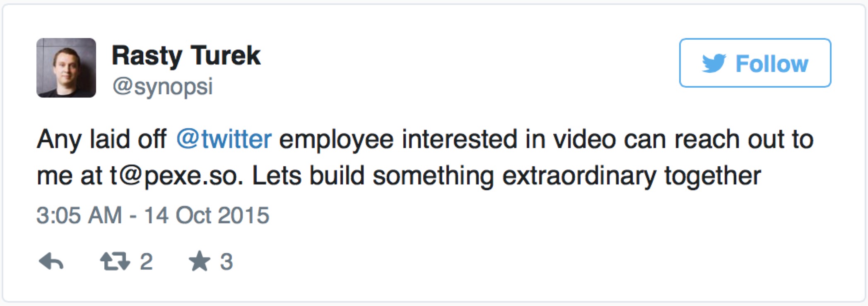868x306 pixels.
Task: Click the 3:05 AM time in timestamp
Action: [x=79, y=215]
